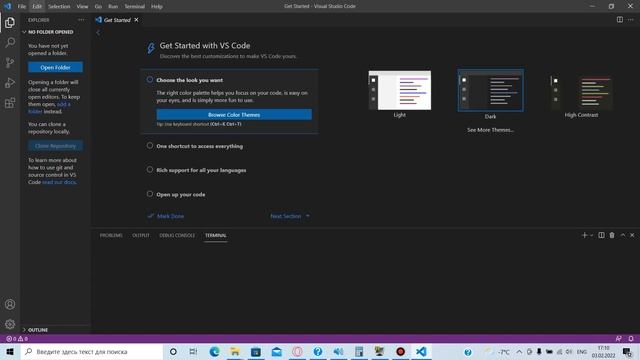Click the VS Code logo in title bar
The height and width of the screenshot is (360, 640).
7,6
